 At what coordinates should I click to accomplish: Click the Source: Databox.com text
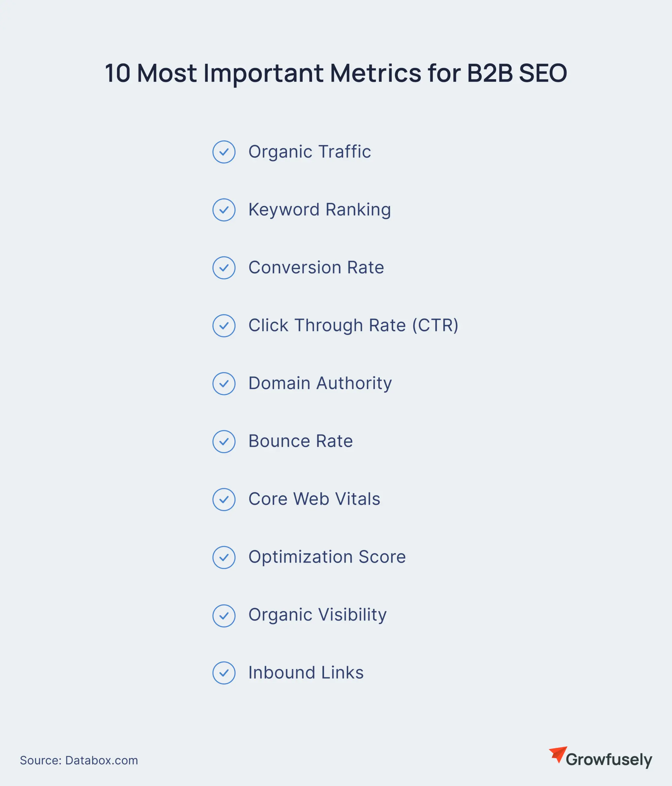(x=79, y=761)
